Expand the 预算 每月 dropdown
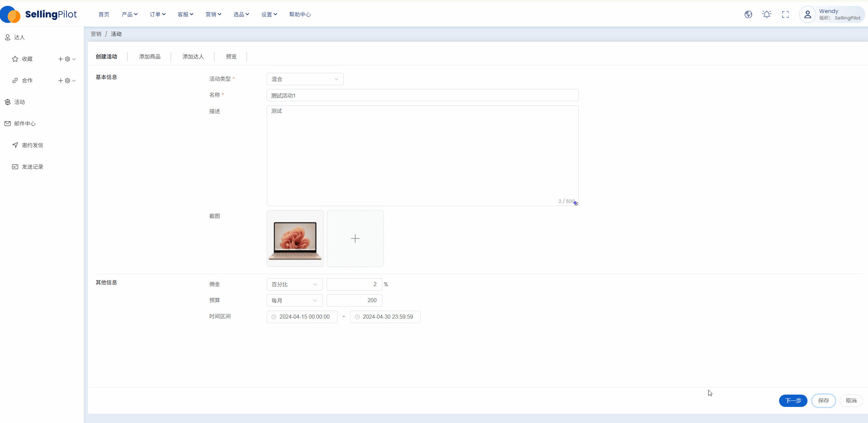 pos(294,300)
